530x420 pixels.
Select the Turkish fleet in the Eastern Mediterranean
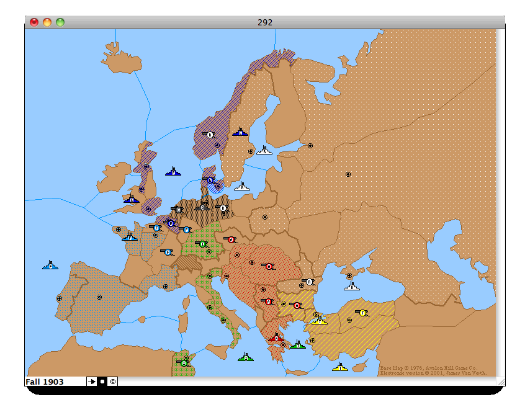click(340, 367)
